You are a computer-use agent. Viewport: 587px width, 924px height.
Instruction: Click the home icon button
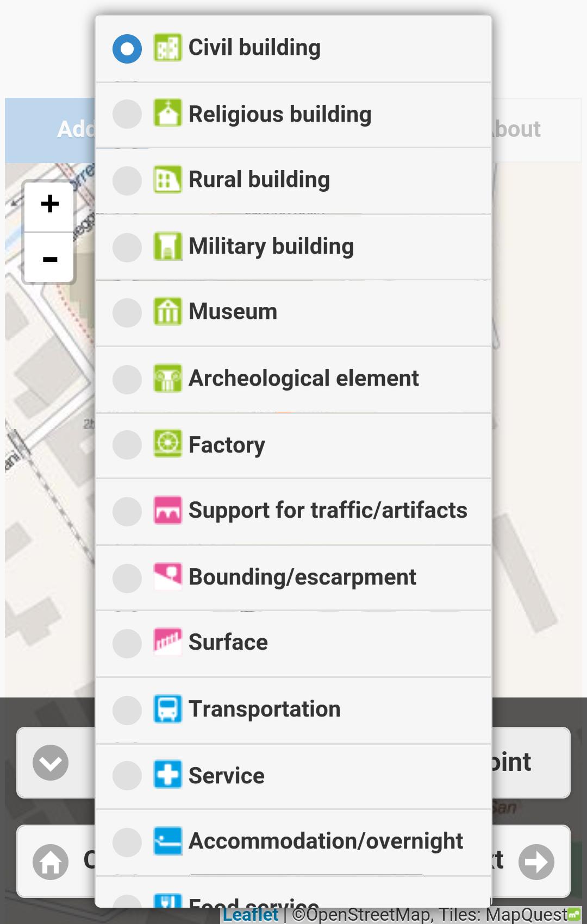click(x=51, y=862)
